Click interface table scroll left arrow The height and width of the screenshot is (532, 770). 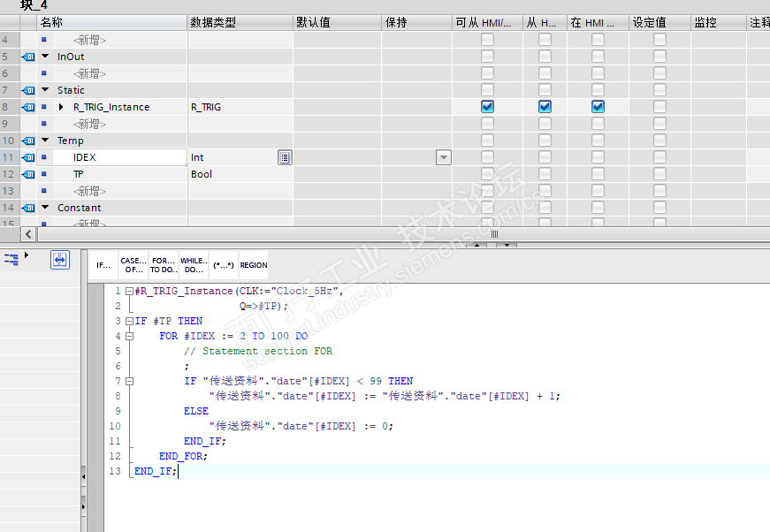pos(28,234)
